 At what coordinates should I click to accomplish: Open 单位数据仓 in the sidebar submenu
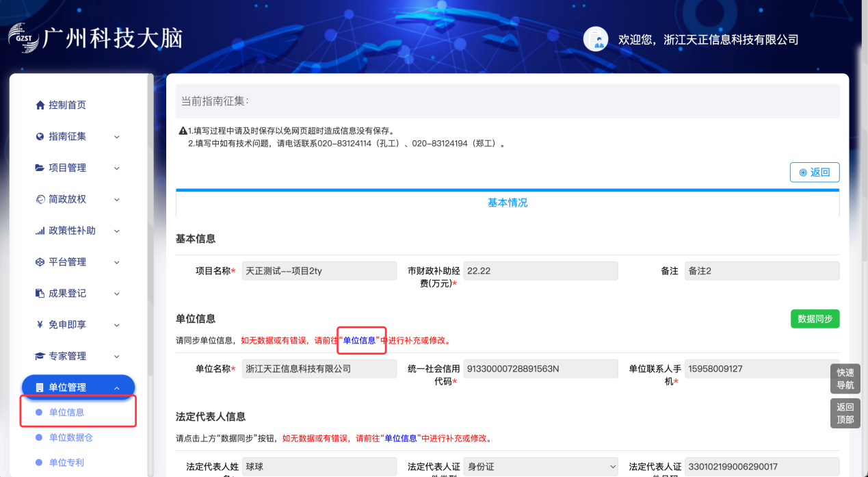[x=70, y=438]
